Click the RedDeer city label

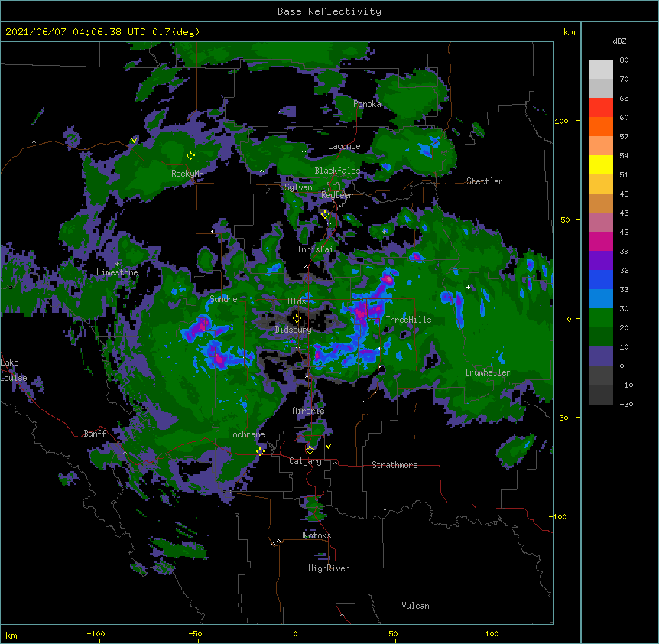point(336,195)
